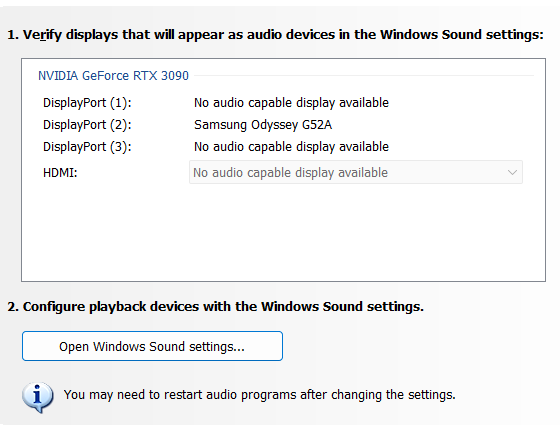Click the empty area inside the display list box
Screen dimensions: 560x426
tap(283, 232)
